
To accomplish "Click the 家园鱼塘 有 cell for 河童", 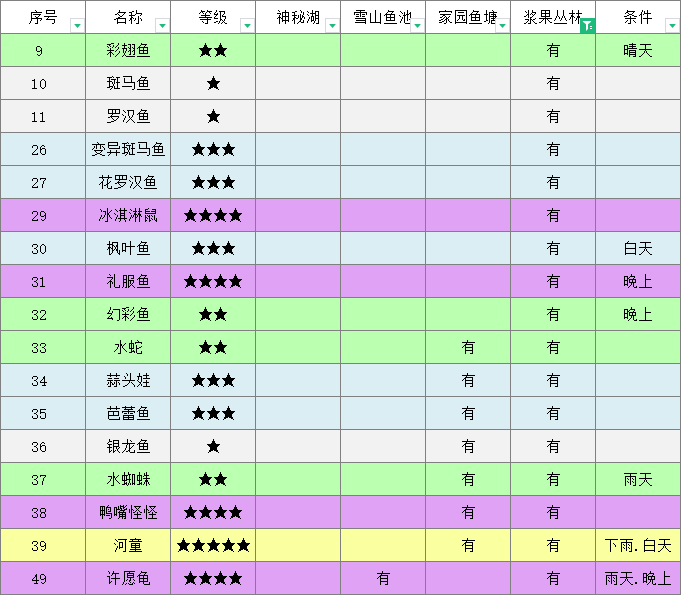I will pos(468,545).
